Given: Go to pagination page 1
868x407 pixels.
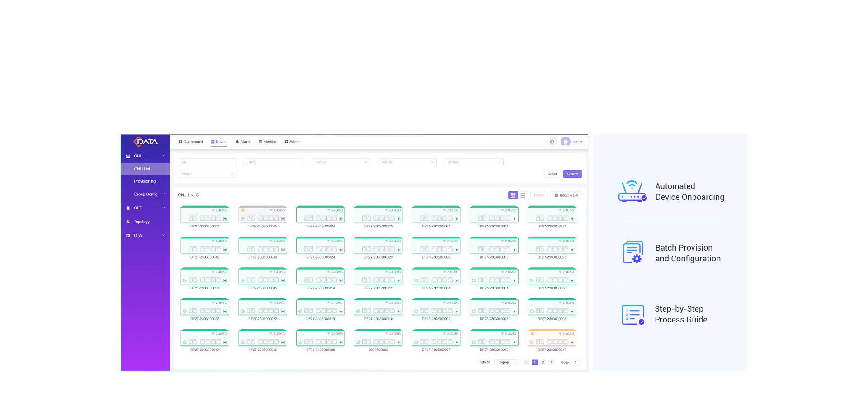Looking at the screenshot, I should (x=534, y=362).
